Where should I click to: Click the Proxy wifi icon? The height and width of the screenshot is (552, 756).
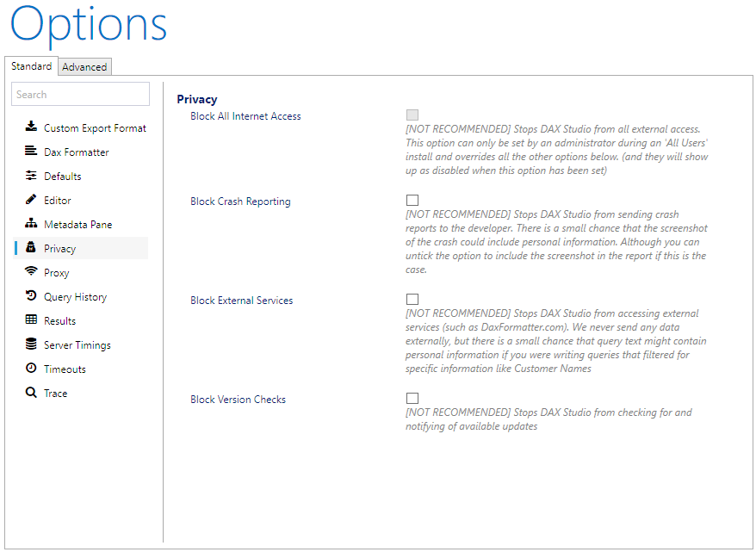31,271
